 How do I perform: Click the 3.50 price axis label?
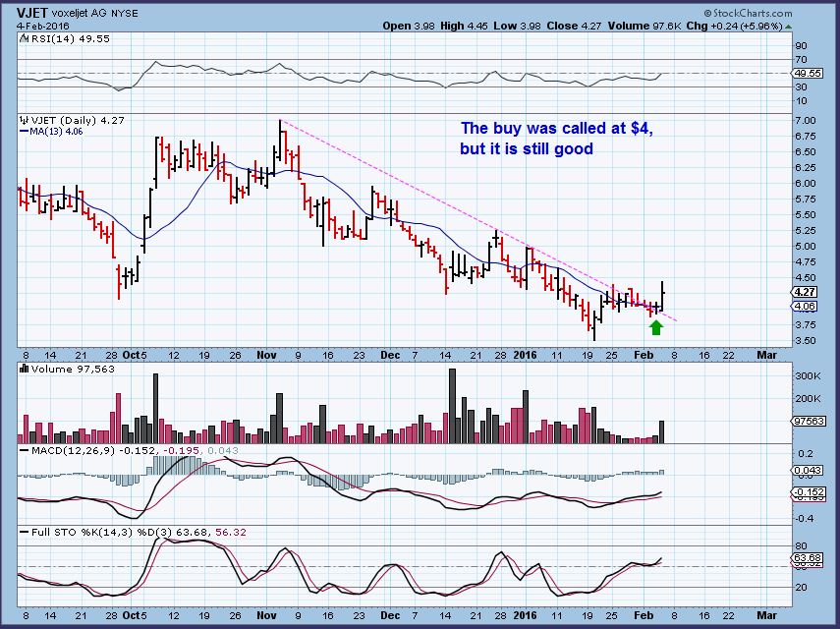[807, 341]
